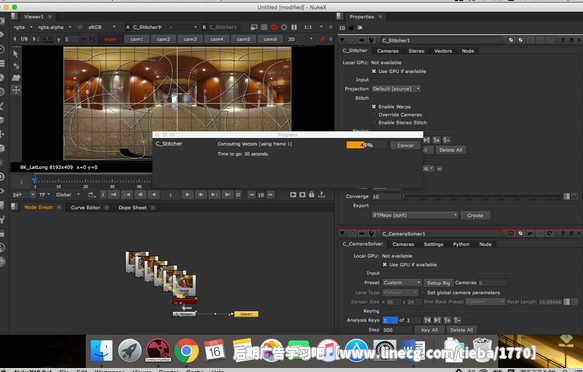Click the wrench icon in C_Stitcher1 panel
Viewport: 583px width, 372px height.
(x=371, y=40)
